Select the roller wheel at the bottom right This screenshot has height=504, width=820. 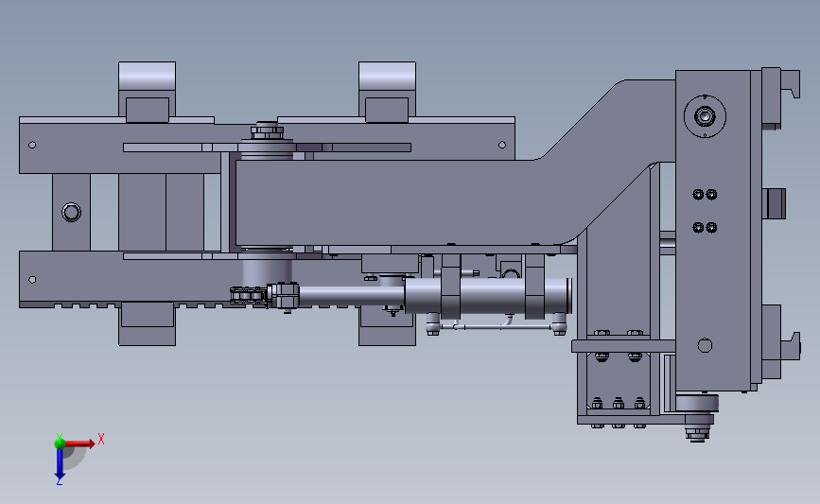pyautogui.click(x=697, y=404)
